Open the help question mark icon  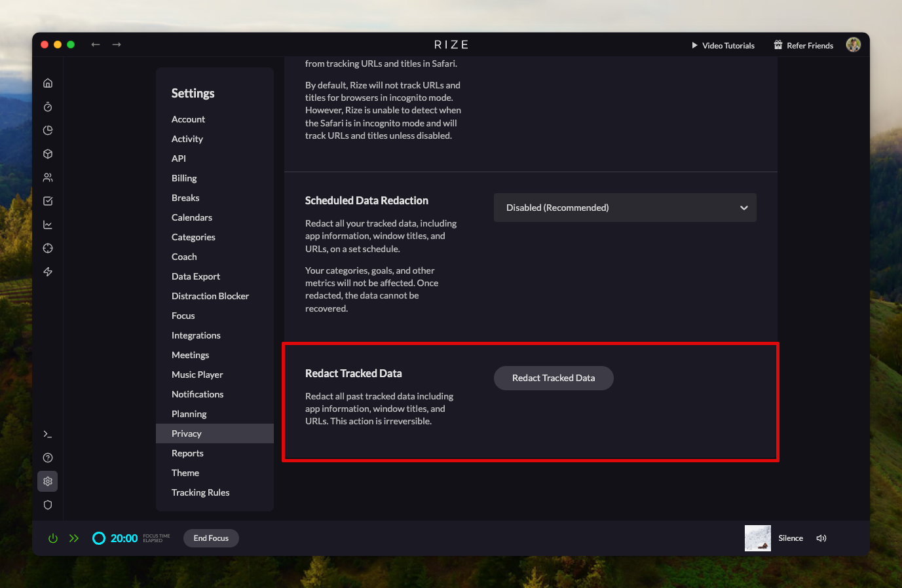(x=48, y=458)
